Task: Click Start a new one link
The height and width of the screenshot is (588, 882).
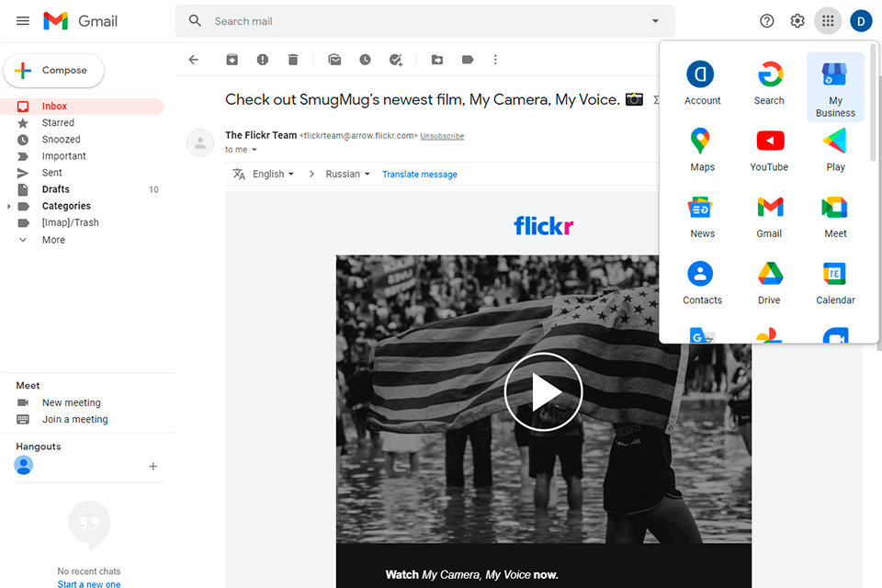Action: [x=89, y=584]
